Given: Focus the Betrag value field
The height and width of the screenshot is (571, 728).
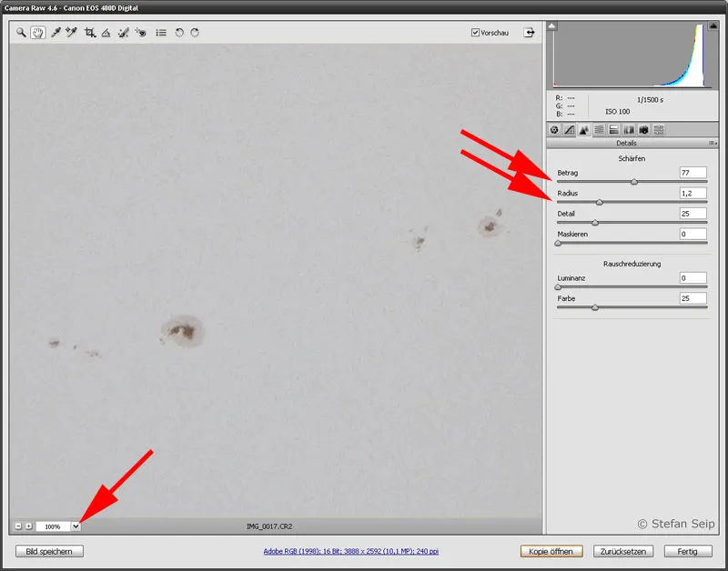Looking at the screenshot, I should 693,173.
